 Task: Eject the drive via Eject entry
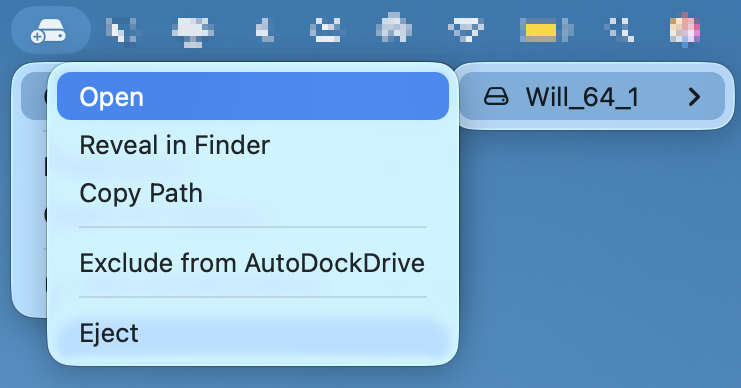pyautogui.click(x=253, y=333)
